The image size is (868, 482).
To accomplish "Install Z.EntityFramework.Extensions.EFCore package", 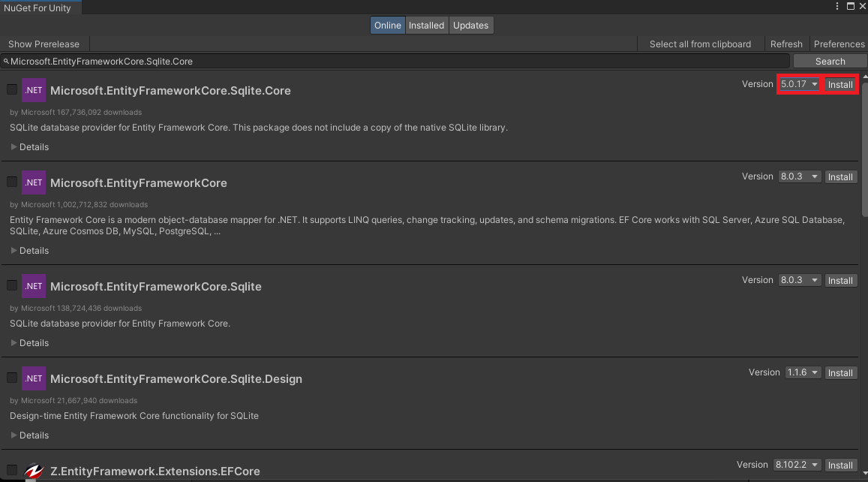I will click(840, 465).
